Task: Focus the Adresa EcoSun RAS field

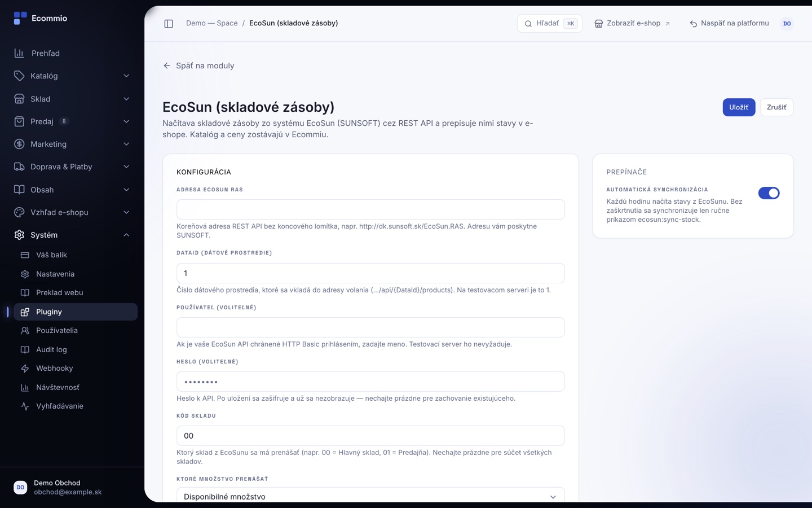Action: (x=370, y=209)
